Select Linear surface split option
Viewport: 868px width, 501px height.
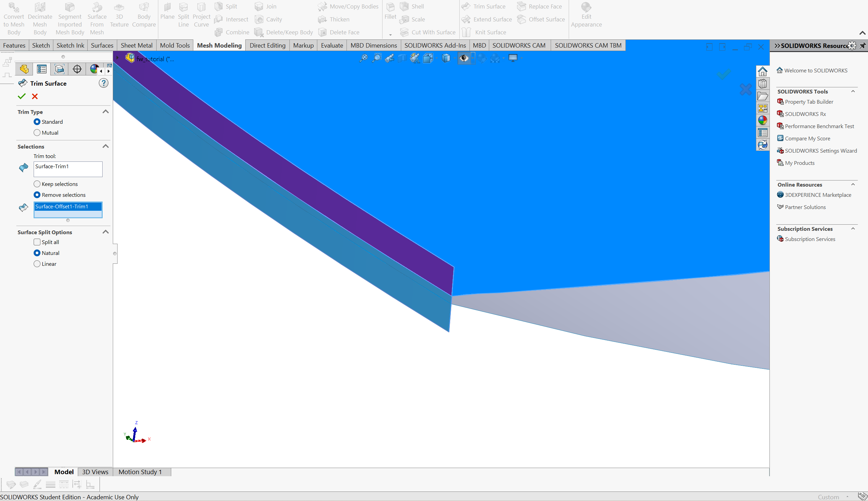point(37,264)
